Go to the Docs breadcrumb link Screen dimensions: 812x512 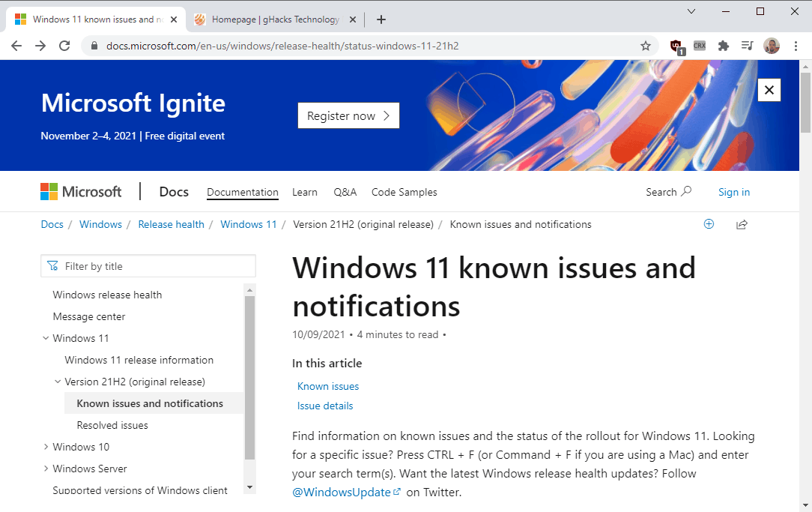pos(52,224)
